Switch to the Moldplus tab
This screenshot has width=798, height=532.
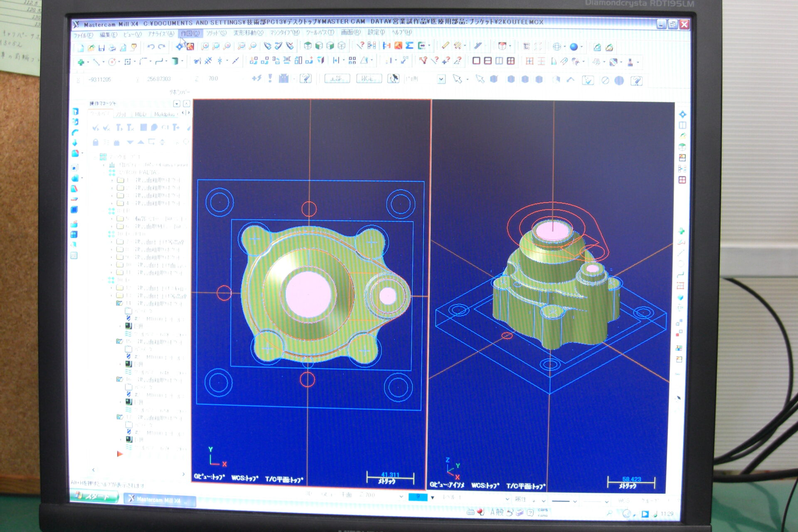165,114
